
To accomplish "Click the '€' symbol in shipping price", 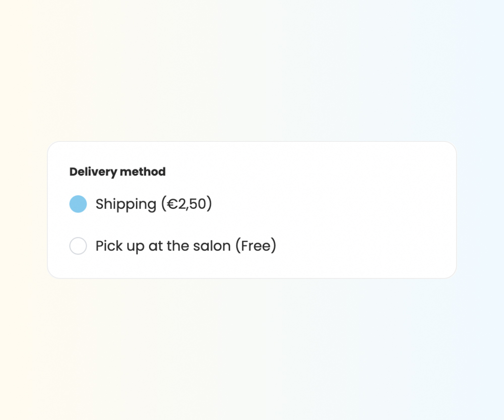I will 172,204.
